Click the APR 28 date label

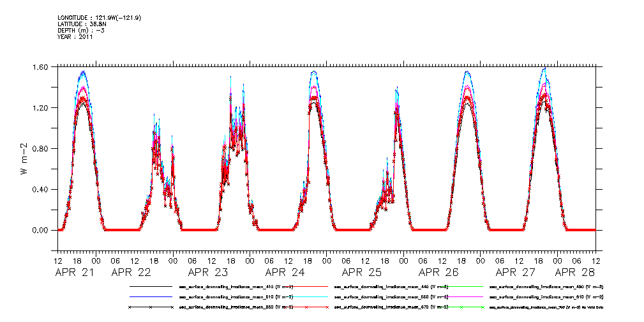point(574,272)
